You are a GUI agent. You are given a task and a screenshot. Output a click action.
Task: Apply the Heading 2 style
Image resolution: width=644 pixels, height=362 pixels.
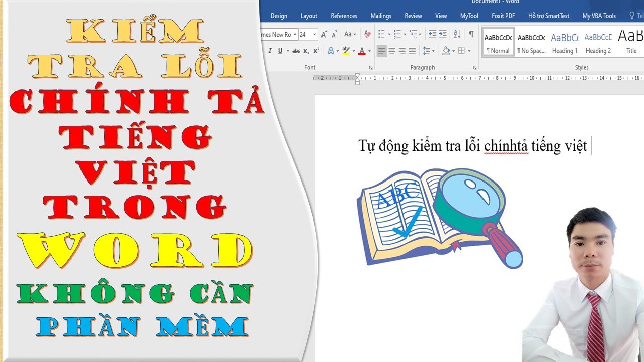(598, 42)
